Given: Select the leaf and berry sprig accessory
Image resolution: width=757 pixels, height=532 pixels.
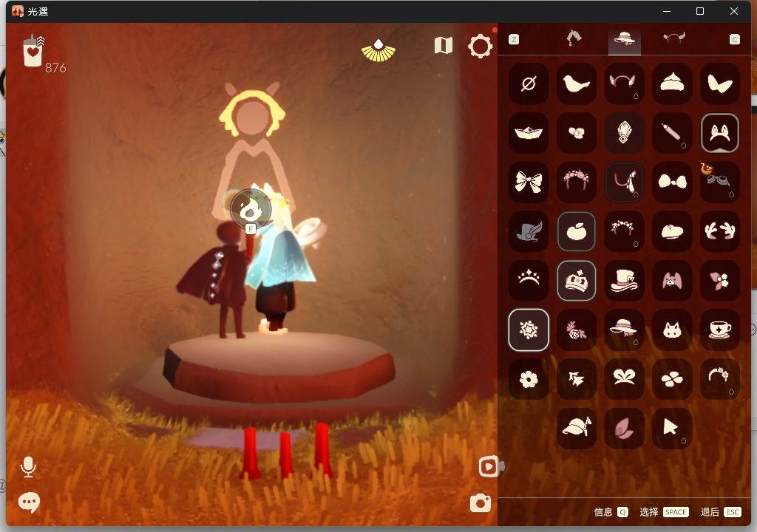Looking at the screenshot, I should 720,281.
